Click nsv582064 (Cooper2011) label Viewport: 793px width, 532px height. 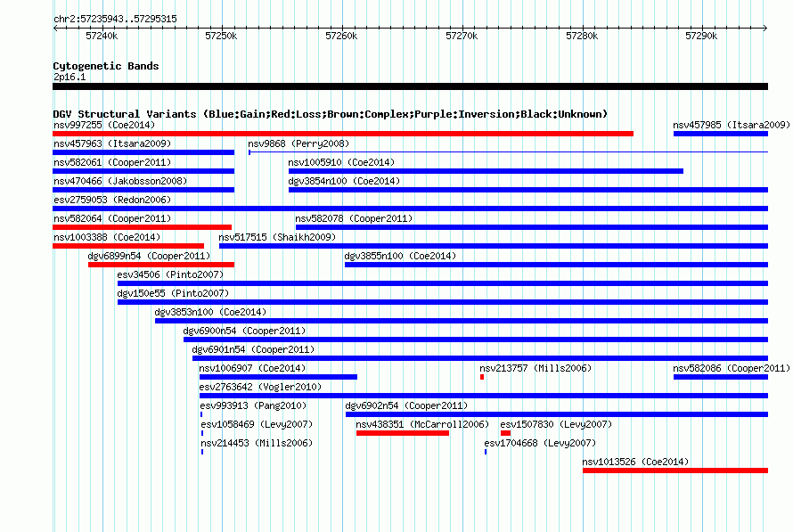click(x=112, y=218)
